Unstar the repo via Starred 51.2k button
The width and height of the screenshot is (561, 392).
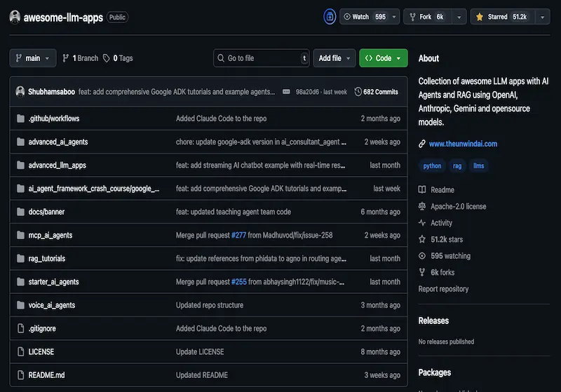click(x=503, y=17)
